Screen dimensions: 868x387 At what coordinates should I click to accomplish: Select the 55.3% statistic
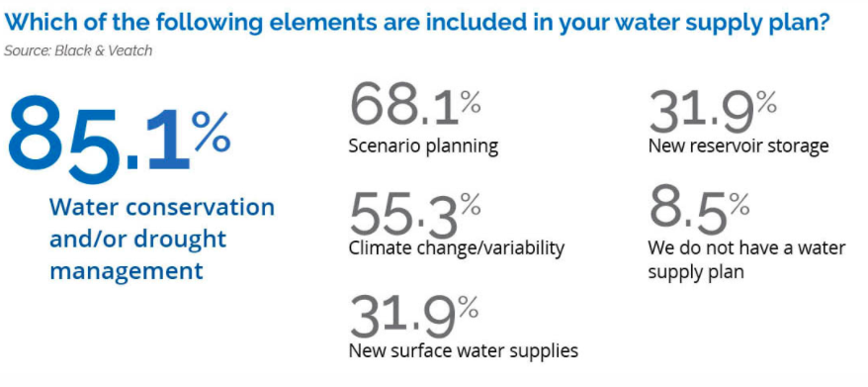click(414, 216)
